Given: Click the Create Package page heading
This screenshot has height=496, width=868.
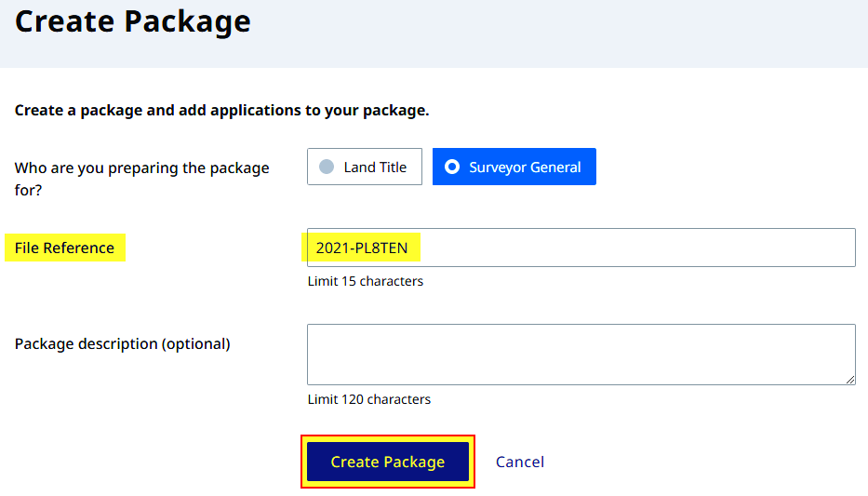Looking at the screenshot, I should tap(133, 21).
